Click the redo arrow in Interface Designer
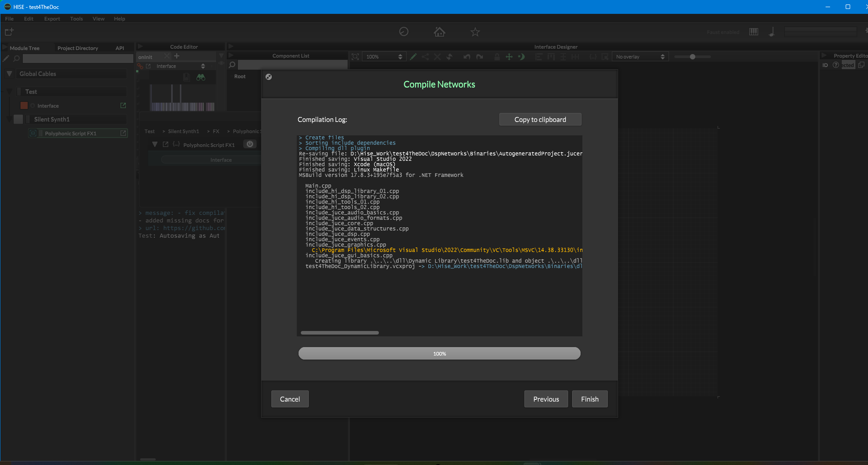This screenshot has height=465, width=868. pyautogui.click(x=479, y=57)
